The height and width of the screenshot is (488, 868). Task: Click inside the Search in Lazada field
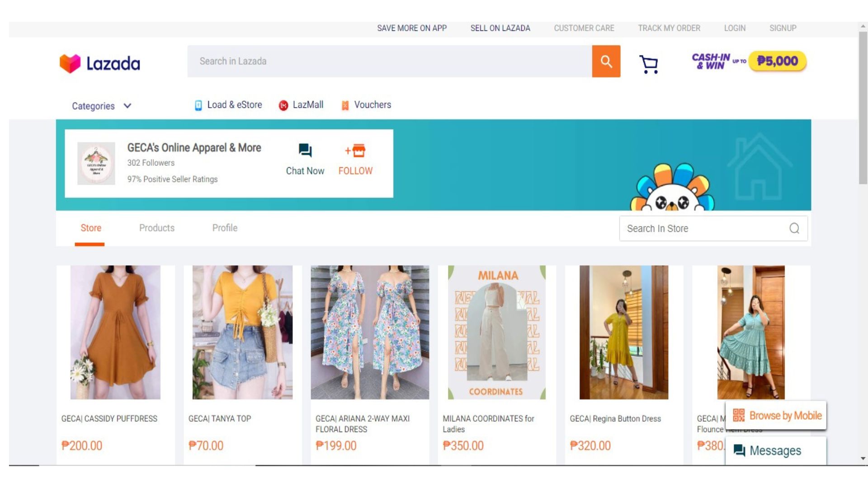[389, 61]
